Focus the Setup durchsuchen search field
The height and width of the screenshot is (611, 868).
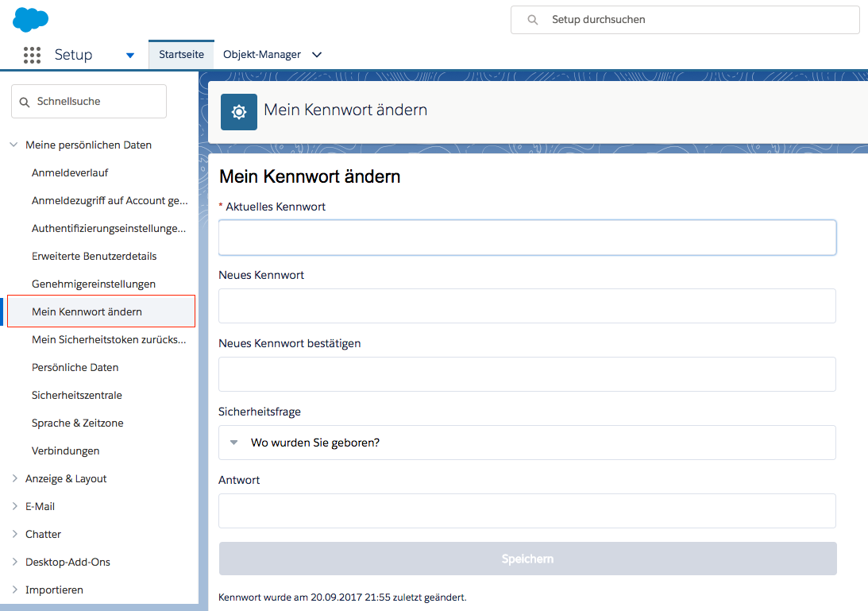[x=685, y=20]
